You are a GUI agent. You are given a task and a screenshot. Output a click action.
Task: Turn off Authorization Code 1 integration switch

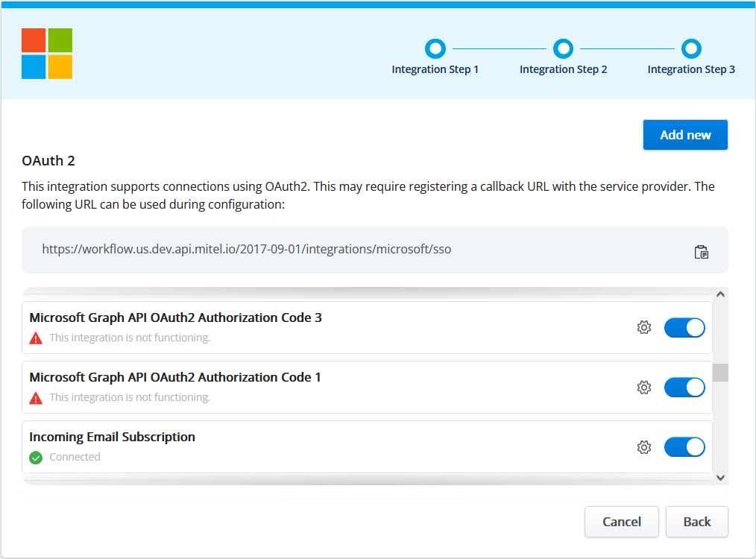tap(684, 387)
